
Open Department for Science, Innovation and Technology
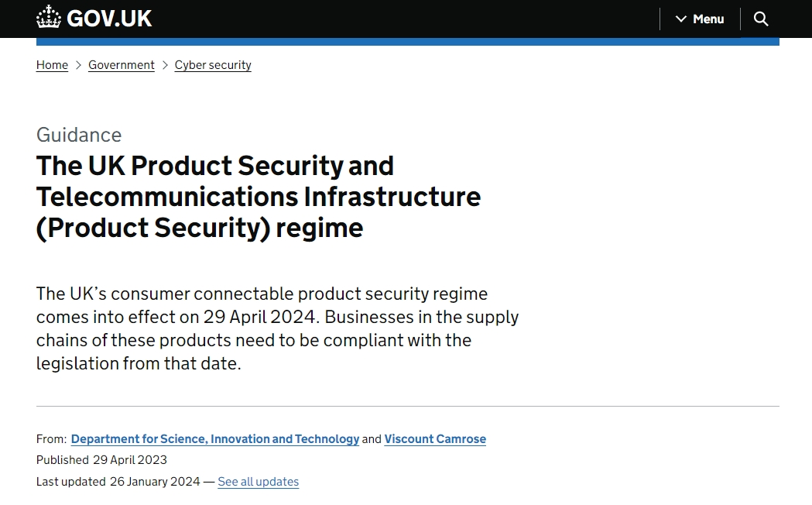pyautogui.click(x=215, y=439)
